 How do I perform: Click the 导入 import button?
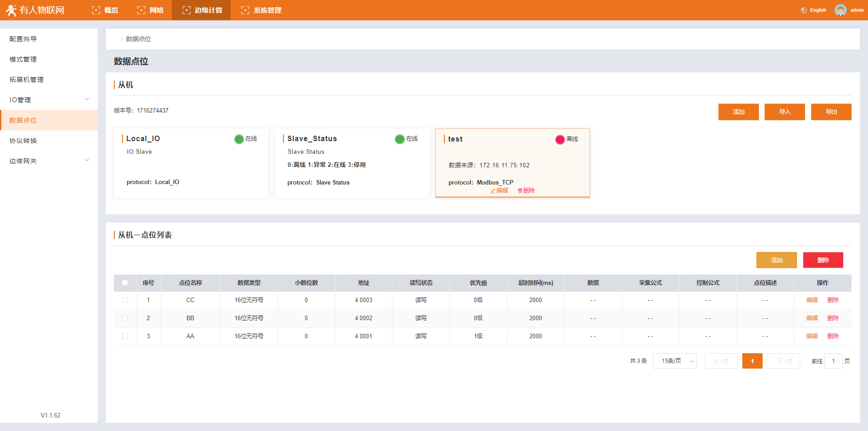[784, 112]
